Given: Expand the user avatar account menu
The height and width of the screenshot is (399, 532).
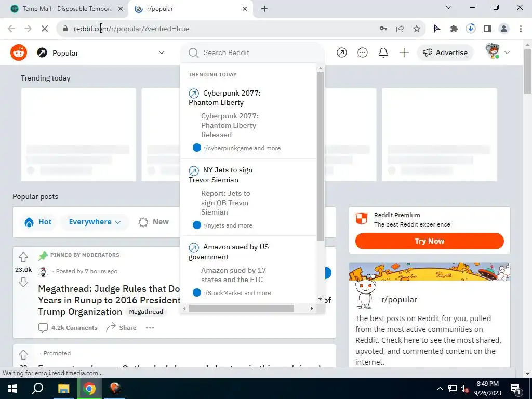Looking at the screenshot, I should (497, 51).
